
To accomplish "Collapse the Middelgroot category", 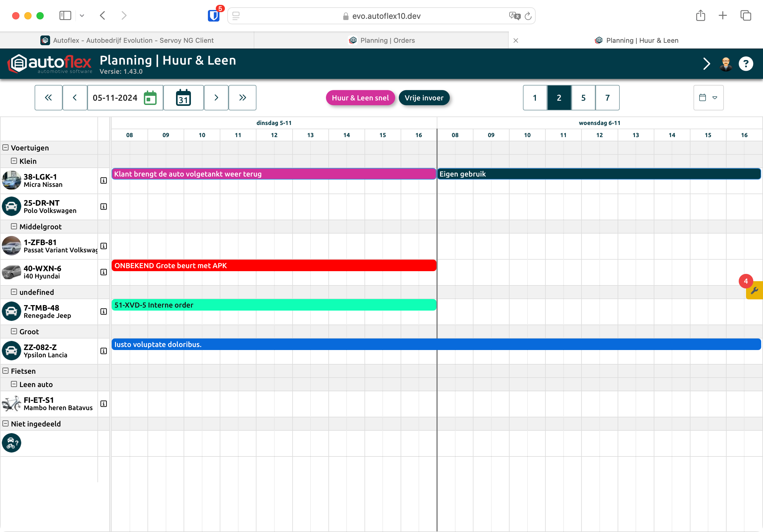I will [x=14, y=227].
